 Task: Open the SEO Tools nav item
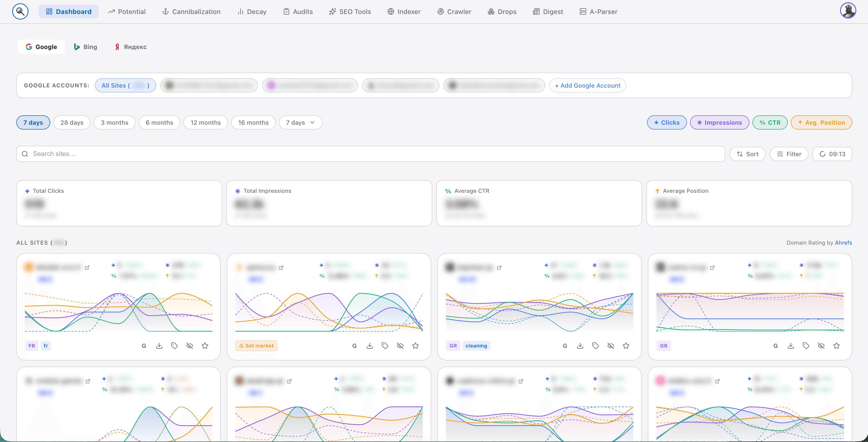(350, 11)
